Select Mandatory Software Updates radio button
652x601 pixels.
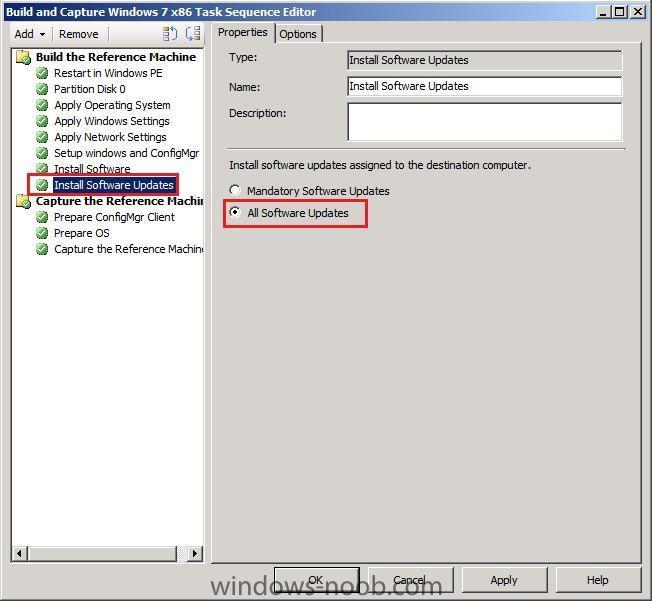[x=235, y=190]
